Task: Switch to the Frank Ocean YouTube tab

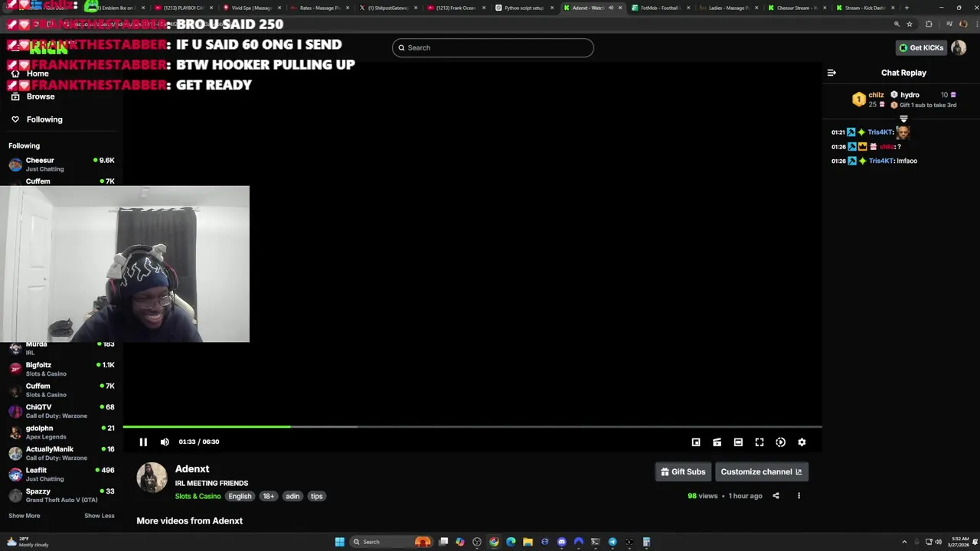Action: point(456,8)
